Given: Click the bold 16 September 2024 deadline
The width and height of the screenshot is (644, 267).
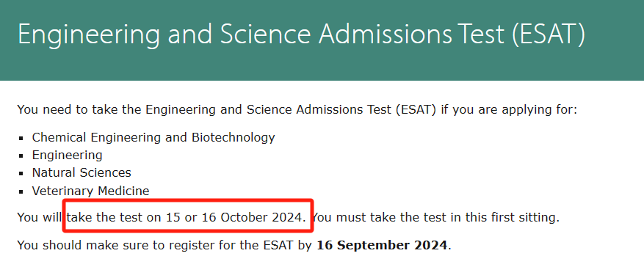Looking at the screenshot, I should 382,245.
